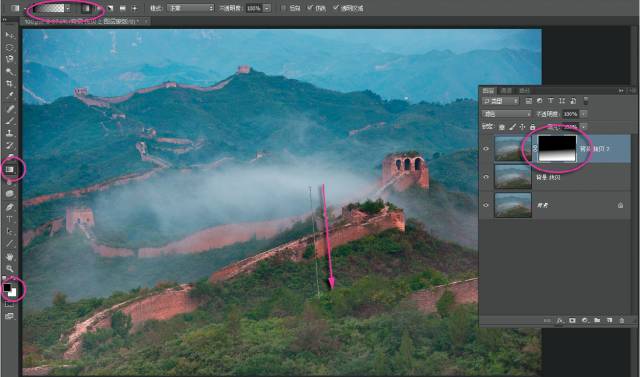Hide the top masked layer via eye icon
The height and width of the screenshot is (377, 640).
click(486, 149)
